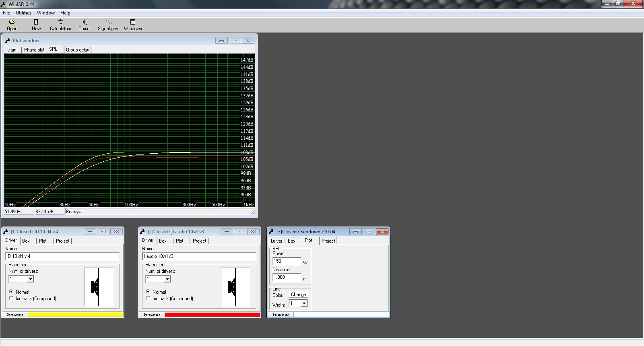This screenshot has height=346, width=644.
Task: Click the New project toolbar icon
Action: [x=36, y=25]
